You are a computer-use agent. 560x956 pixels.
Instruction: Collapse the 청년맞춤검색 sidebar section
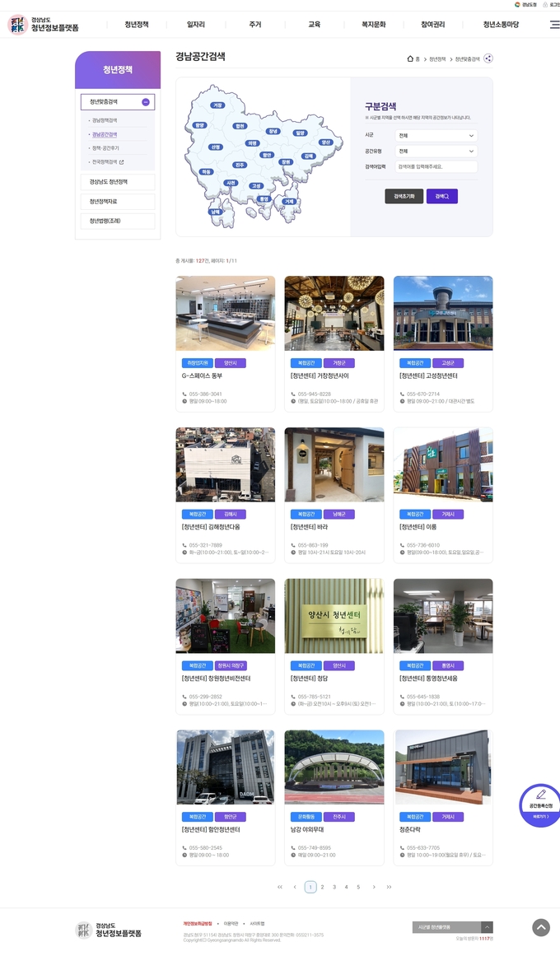coord(146,102)
